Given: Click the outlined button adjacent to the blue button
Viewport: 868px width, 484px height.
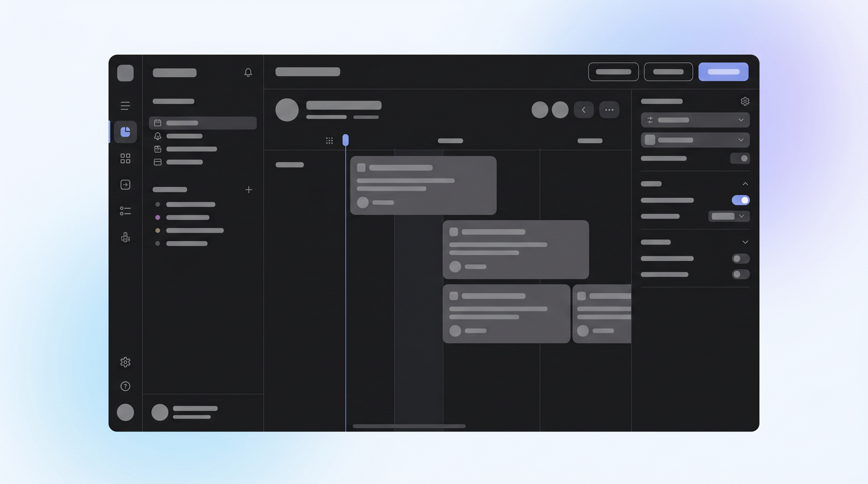Looking at the screenshot, I should (668, 72).
